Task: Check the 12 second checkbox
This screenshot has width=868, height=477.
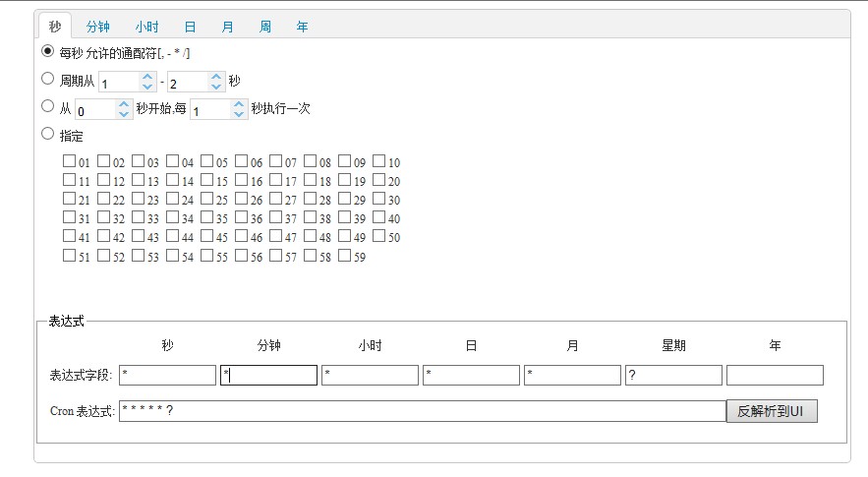Action: (103, 180)
